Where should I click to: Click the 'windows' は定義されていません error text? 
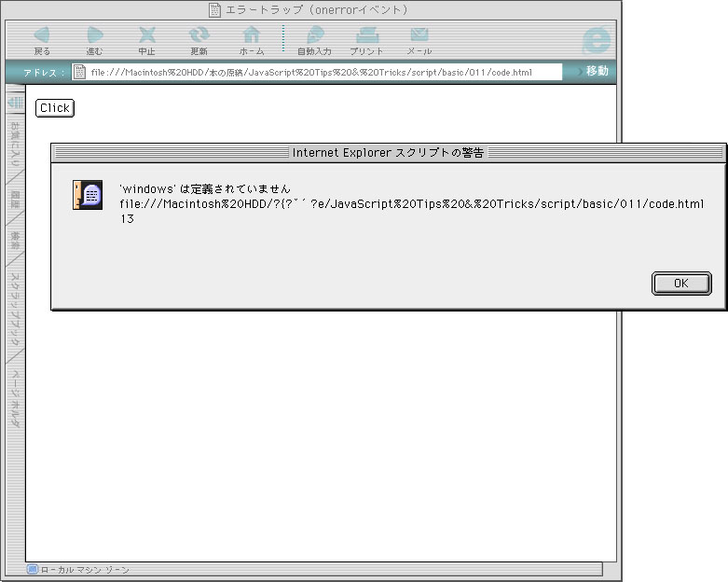[x=205, y=189]
